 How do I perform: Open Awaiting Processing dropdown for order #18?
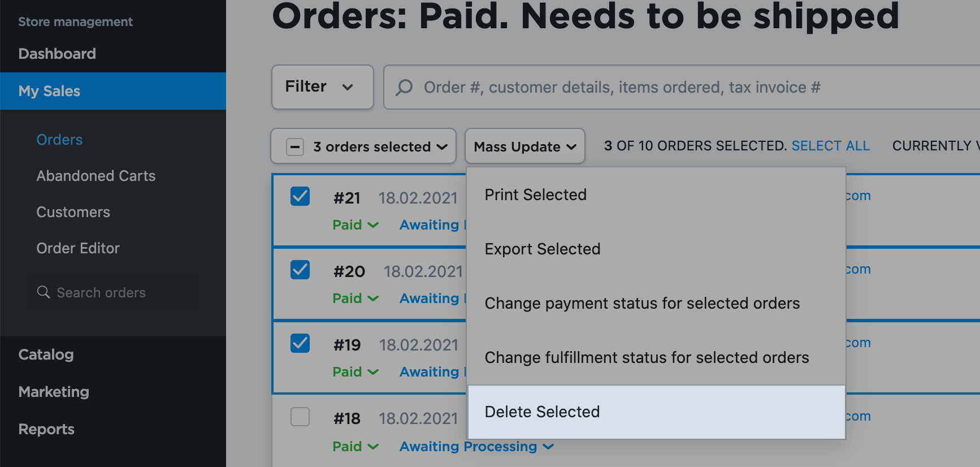(476, 446)
